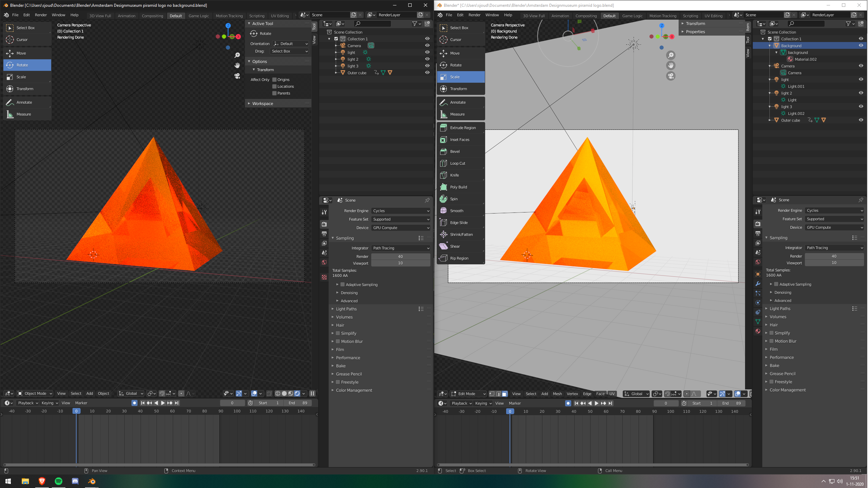The width and height of the screenshot is (868, 488).
Task: Toggle visibility of Background layer
Action: (861, 45)
